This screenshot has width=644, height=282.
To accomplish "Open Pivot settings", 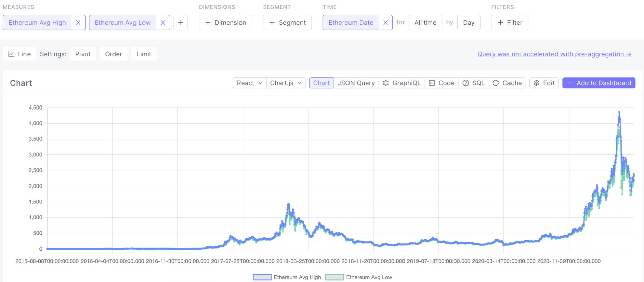I will [x=83, y=54].
